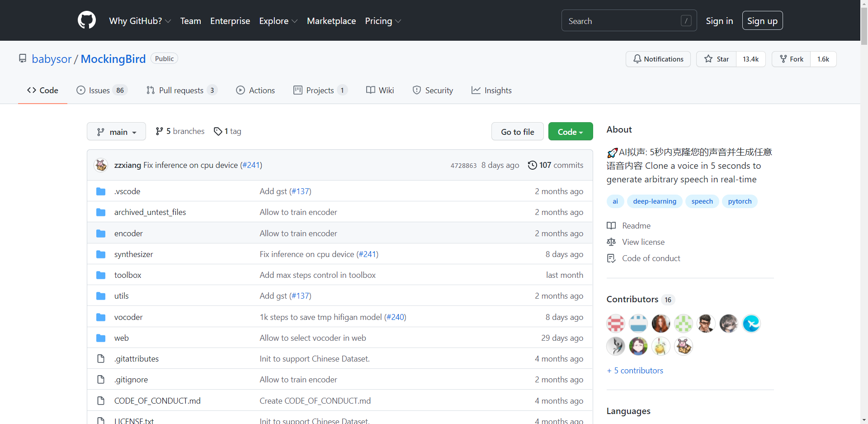Click the blue bird contributor avatar
868x424 pixels.
click(x=751, y=324)
